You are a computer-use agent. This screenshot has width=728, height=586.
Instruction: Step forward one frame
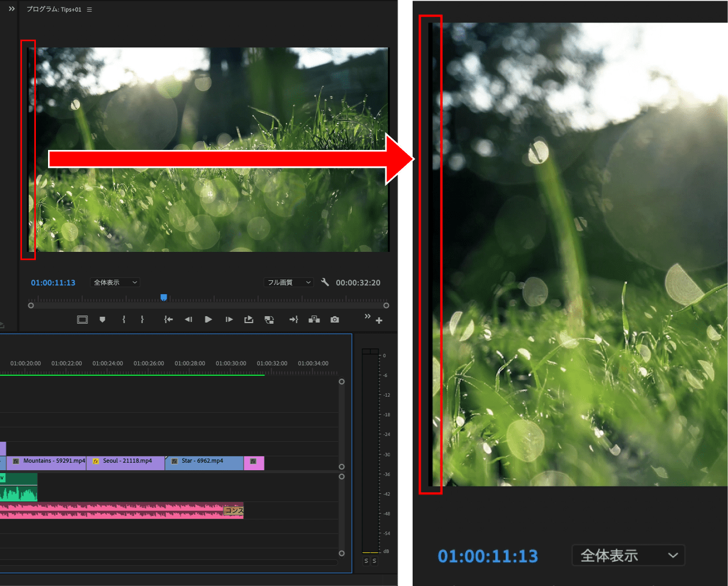point(229,320)
